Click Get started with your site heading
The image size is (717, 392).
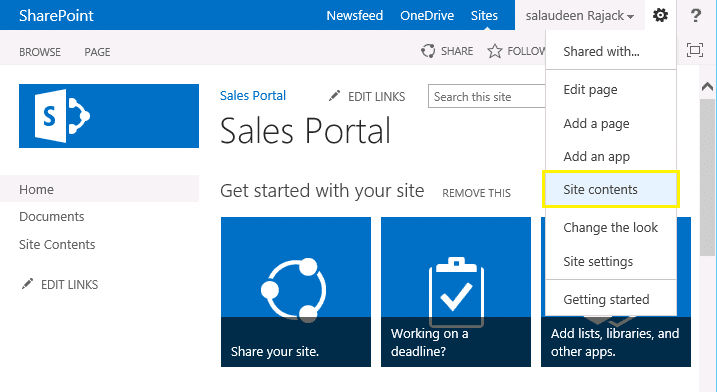coord(322,190)
